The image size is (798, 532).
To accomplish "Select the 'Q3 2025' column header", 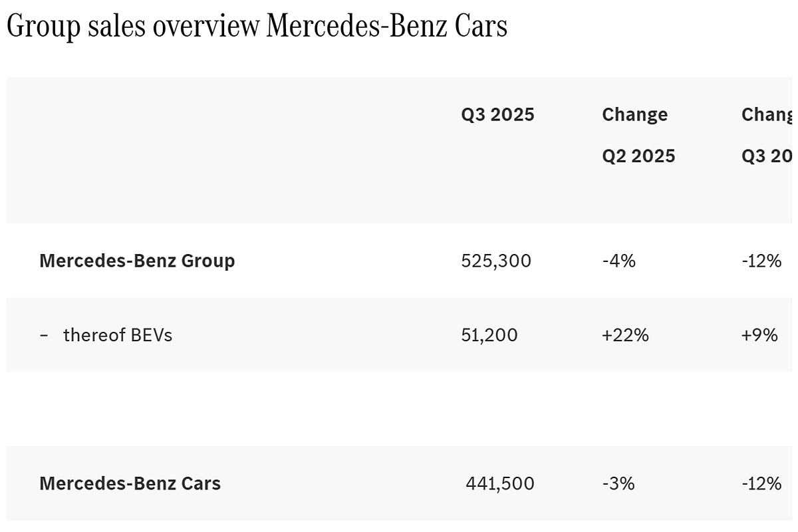I will pyautogui.click(x=497, y=114).
